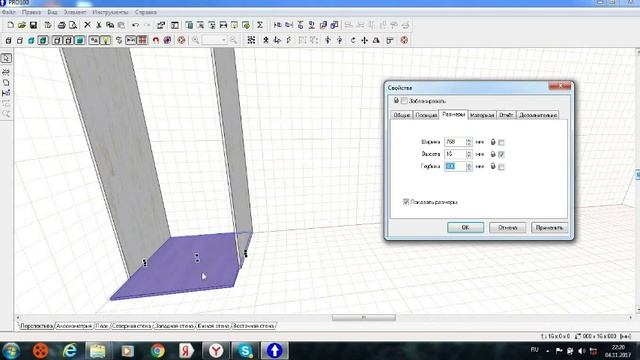Click the Save floppy disk icon
Screen dimensions: 640x360
(33, 25)
